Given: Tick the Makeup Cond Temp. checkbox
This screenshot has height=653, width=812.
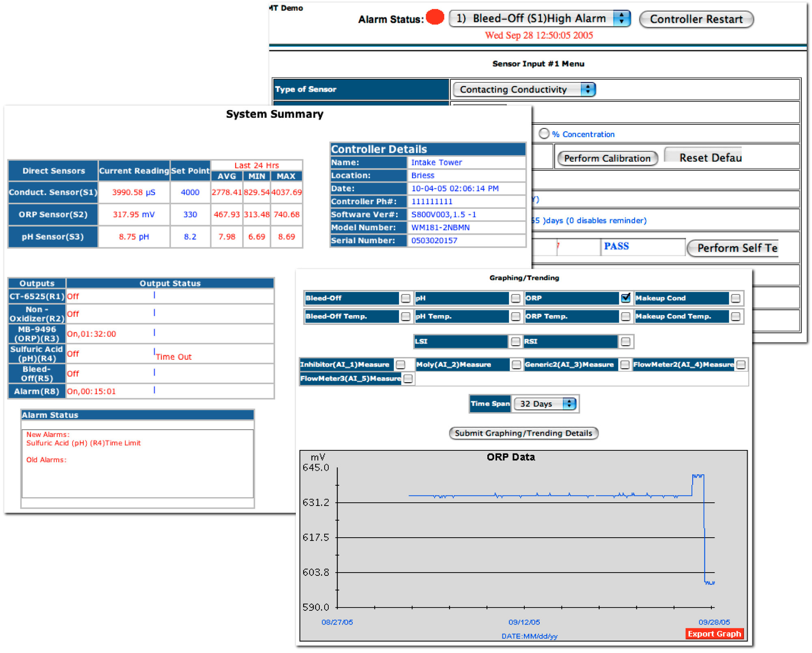Looking at the screenshot, I should tap(735, 316).
